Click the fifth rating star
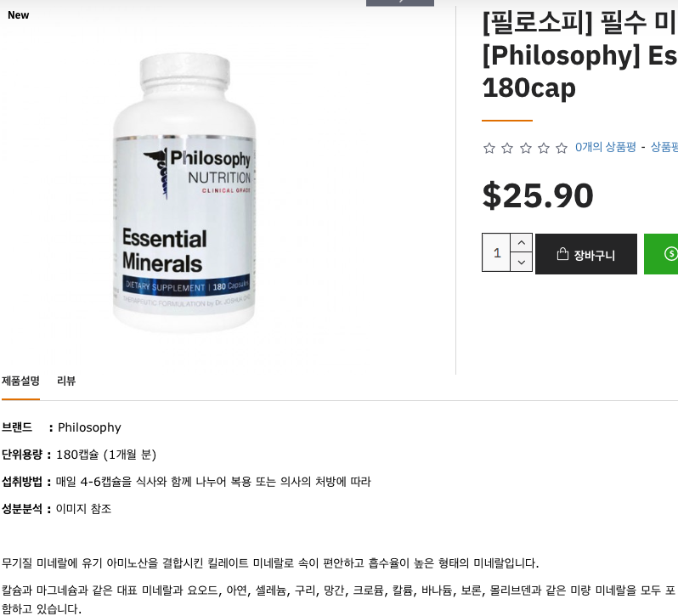The height and width of the screenshot is (616, 678). (x=562, y=149)
